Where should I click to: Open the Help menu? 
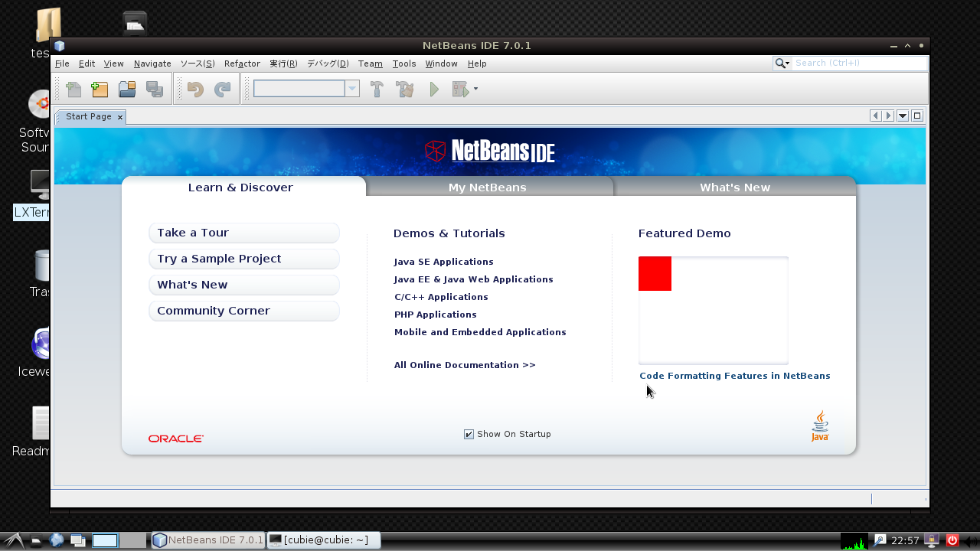click(477, 64)
